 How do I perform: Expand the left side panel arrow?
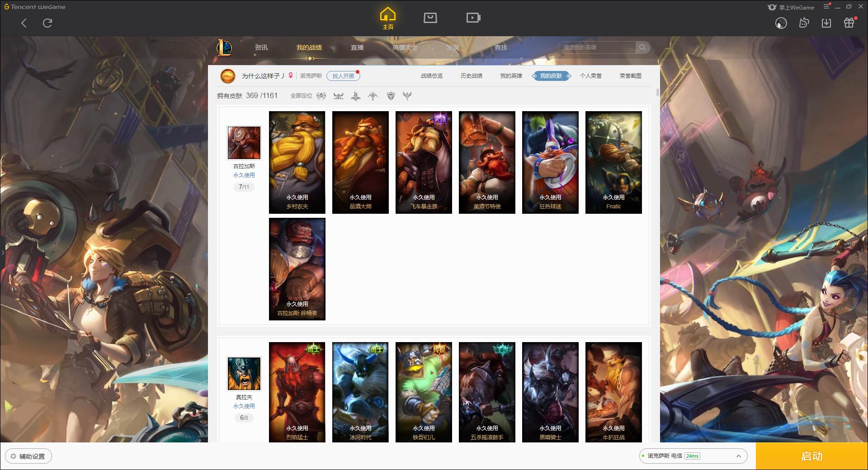point(2,252)
